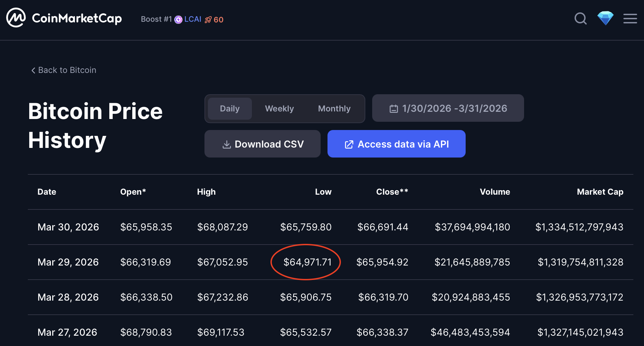The image size is (644, 346).
Task: Switch to Monthly interval
Action: [334, 109]
